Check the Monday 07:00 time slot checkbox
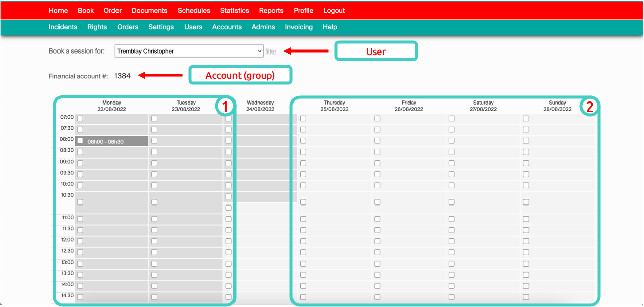Viewport: 644px width, 307px height. (x=80, y=119)
